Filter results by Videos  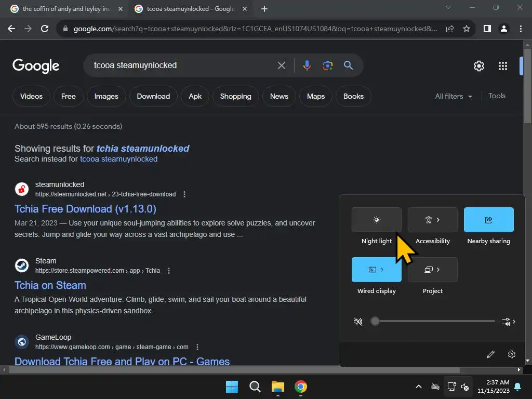coord(31,96)
